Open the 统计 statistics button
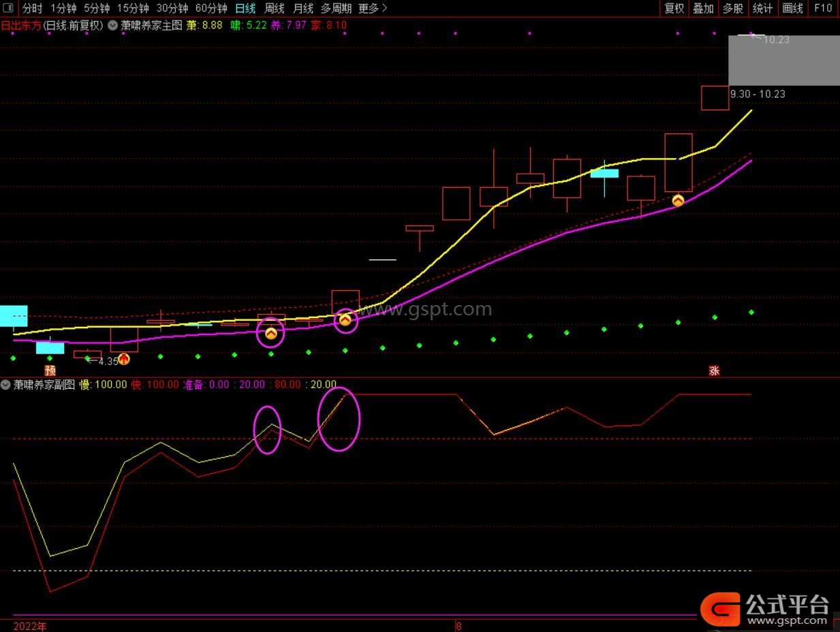The width and height of the screenshot is (840, 632). point(762,8)
